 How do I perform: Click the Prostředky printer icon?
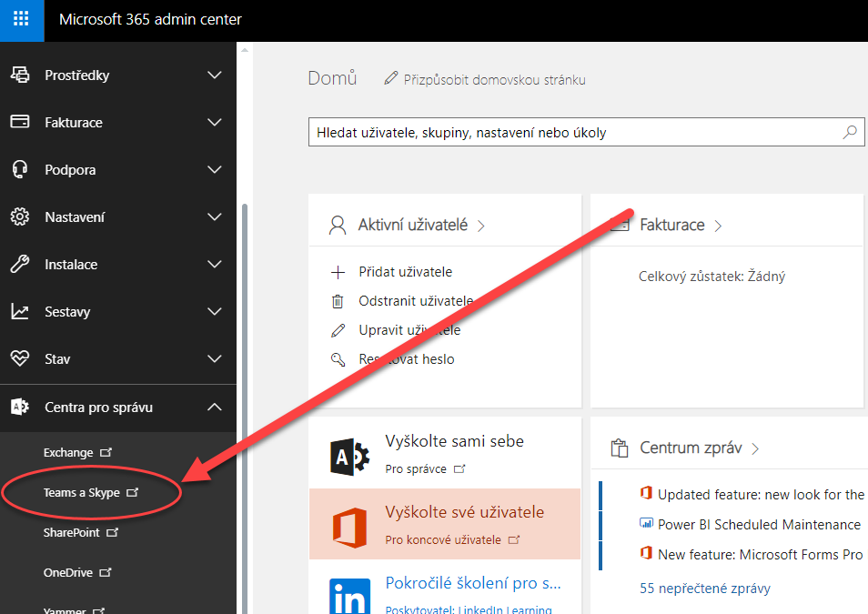coord(21,75)
